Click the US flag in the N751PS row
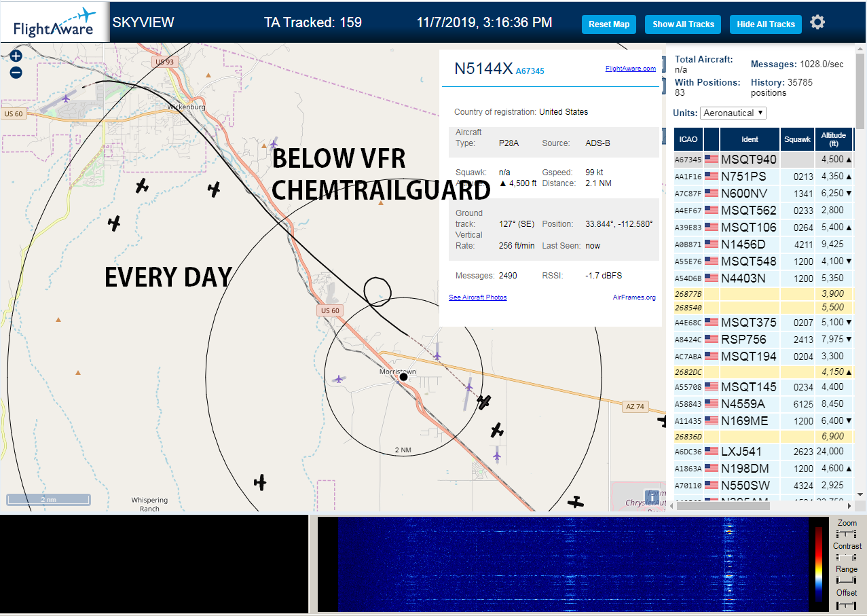Image resolution: width=867 pixels, height=616 pixels. tap(712, 177)
